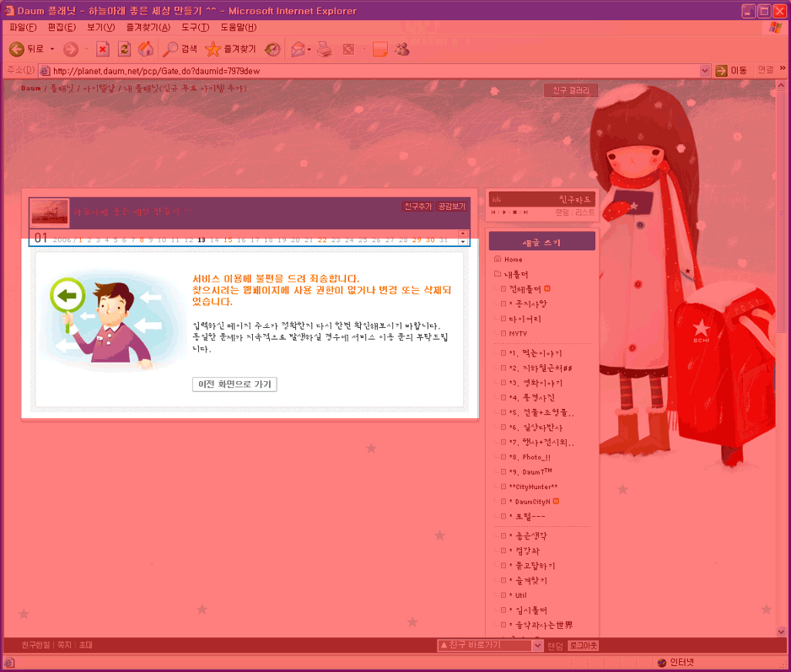The height and width of the screenshot is (672, 791).
Task: Open the 도움말(H) menu
Action: [239, 27]
